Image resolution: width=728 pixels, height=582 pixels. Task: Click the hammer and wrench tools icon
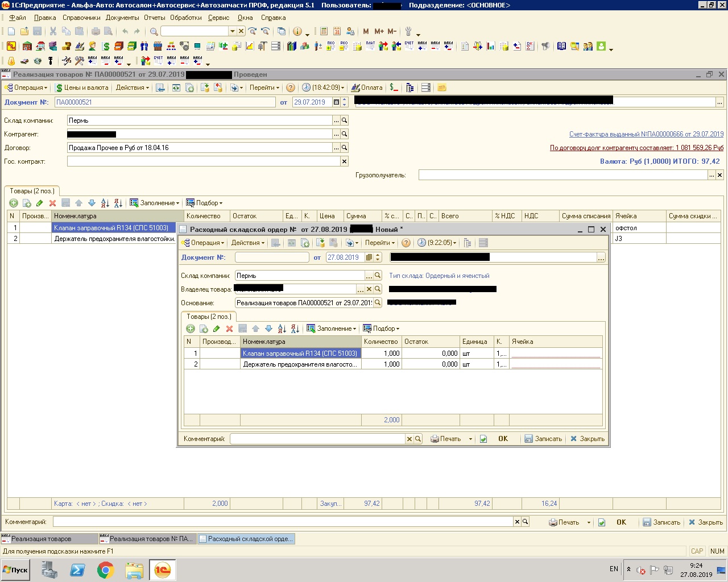click(79, 61)
